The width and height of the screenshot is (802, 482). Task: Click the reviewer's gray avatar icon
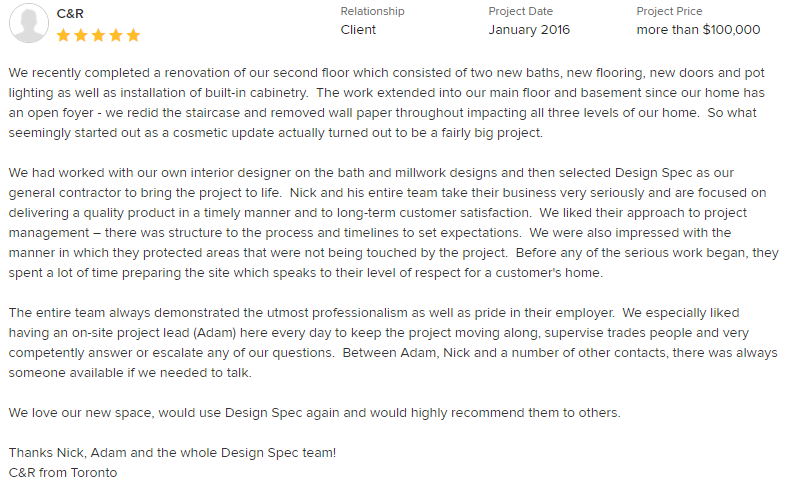point(28,24)
